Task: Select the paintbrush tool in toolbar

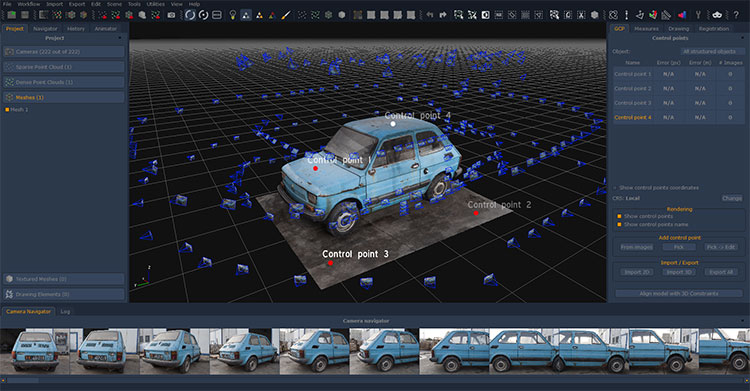Action: [x=286, y=15]
